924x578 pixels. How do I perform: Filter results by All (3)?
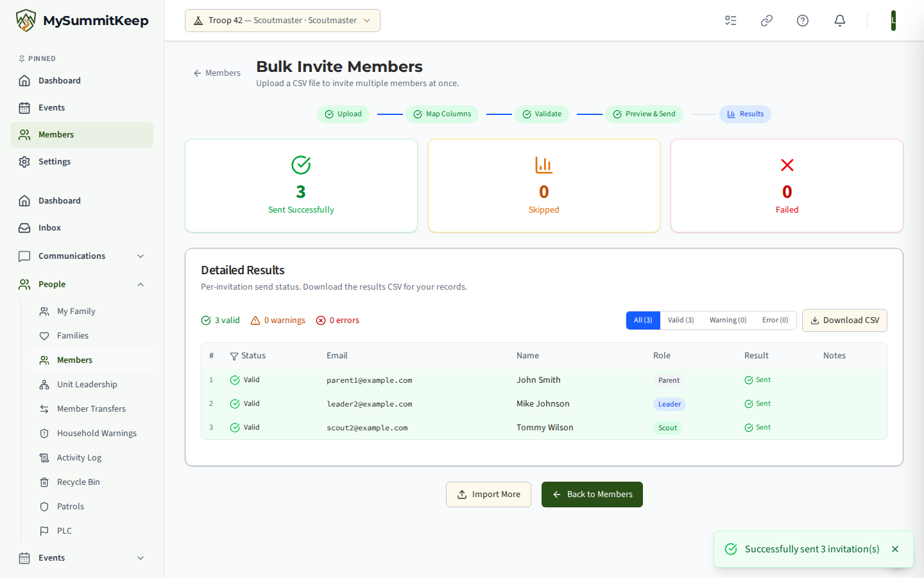[643, 320]
